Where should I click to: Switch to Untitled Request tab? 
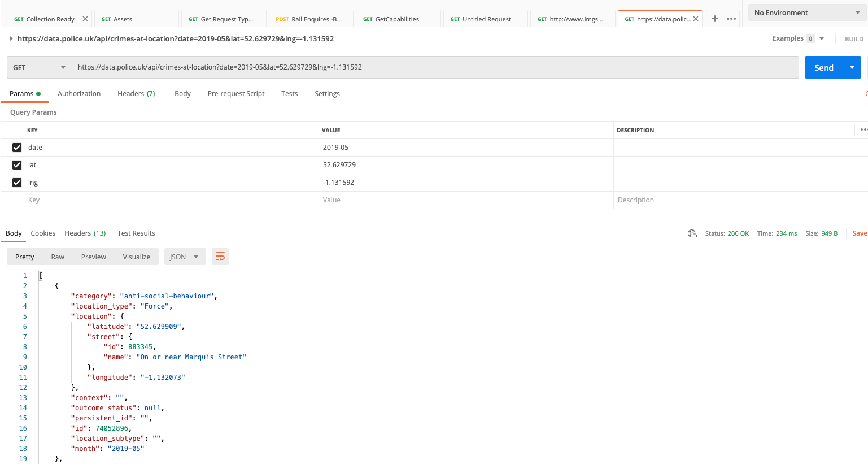[486, 19]
